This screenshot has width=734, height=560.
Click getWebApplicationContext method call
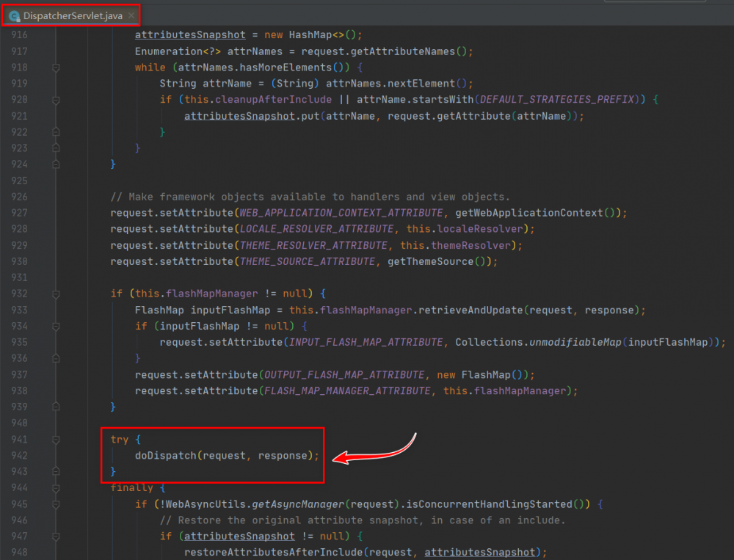(529, 213)
